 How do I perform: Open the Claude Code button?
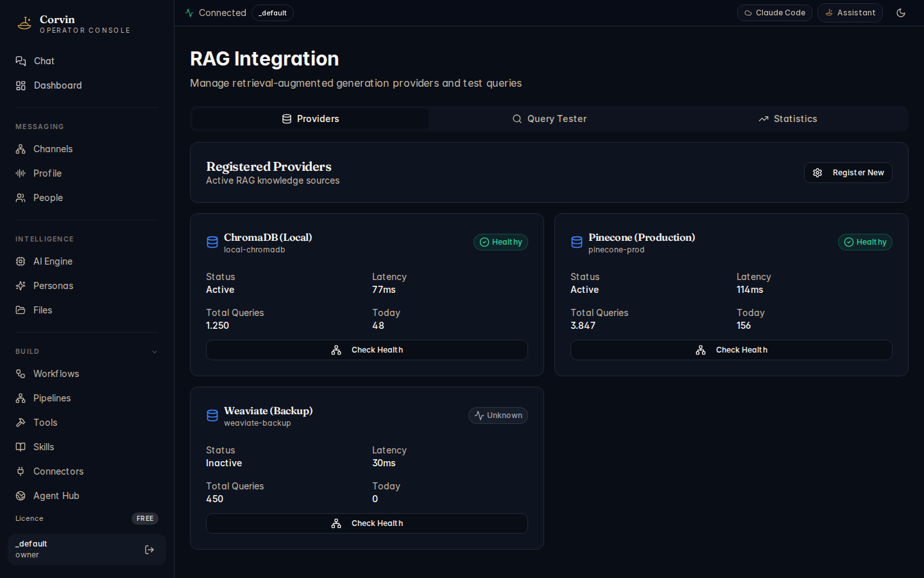point(774,13)
